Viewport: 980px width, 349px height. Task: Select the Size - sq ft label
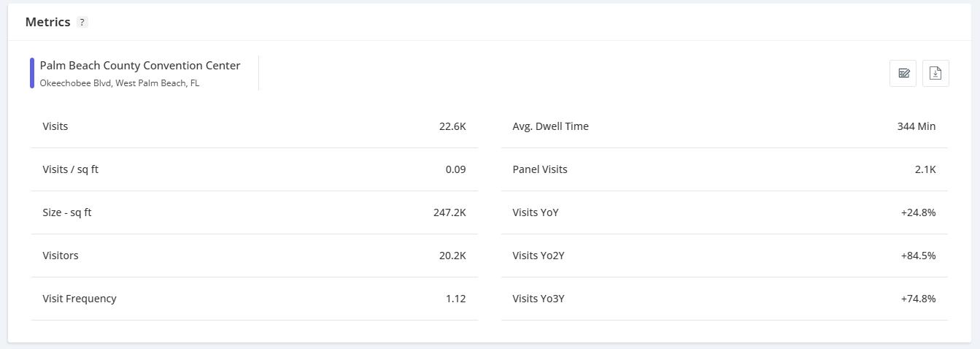click(67, 212)
